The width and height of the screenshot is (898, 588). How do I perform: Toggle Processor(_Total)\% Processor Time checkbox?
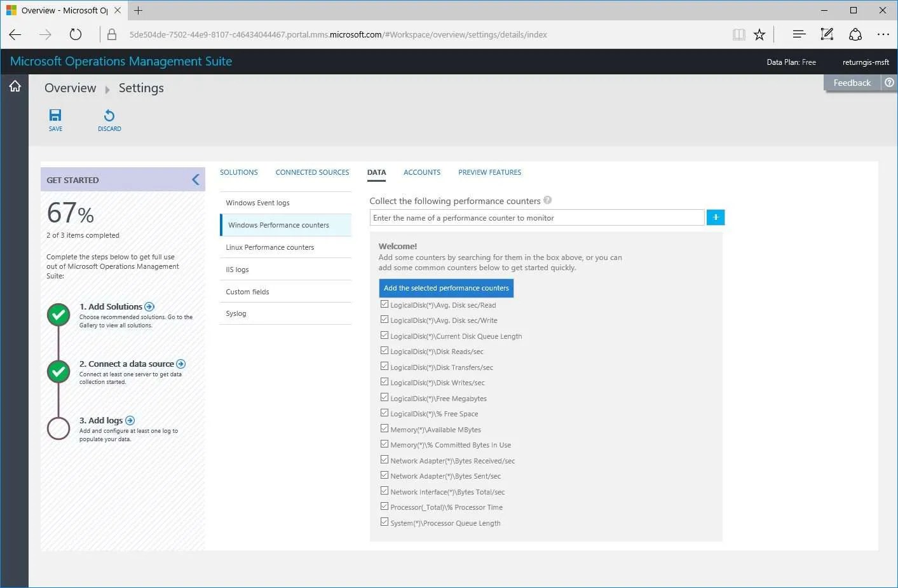pyautogui.click(x=384, y=506)
